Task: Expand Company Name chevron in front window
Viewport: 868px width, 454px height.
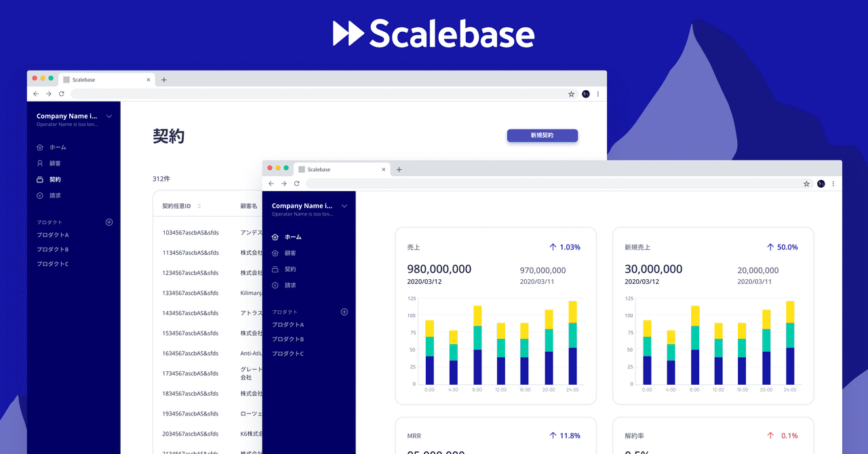Action: [344, 206]
